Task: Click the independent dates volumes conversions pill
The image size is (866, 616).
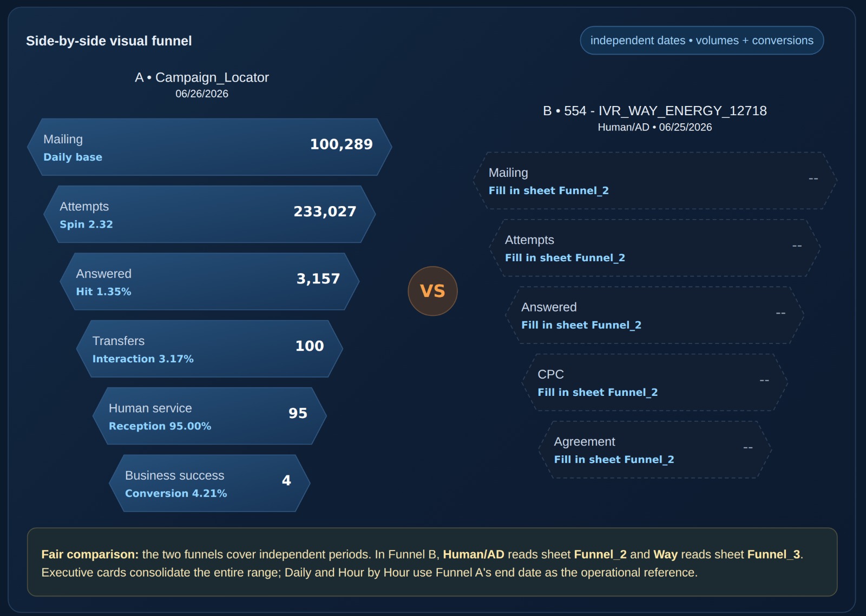Action: [x=701, y=41]
